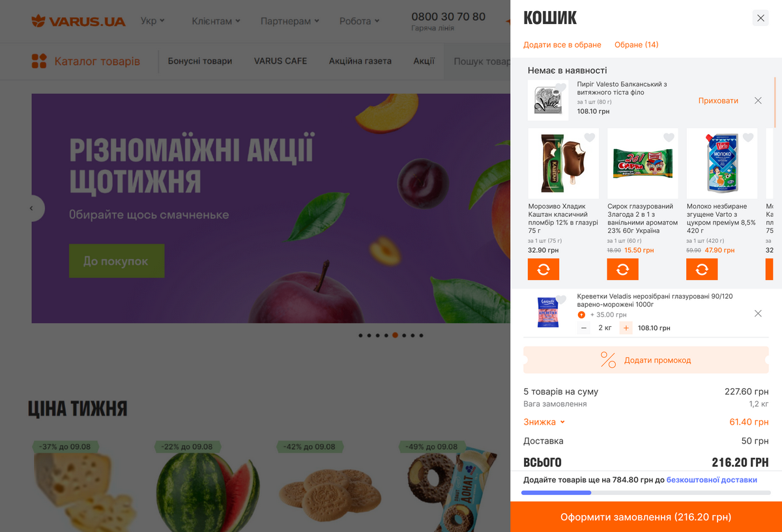Open the Укр language dropdown
The image size is (782, 532).
tap(152, 21)
